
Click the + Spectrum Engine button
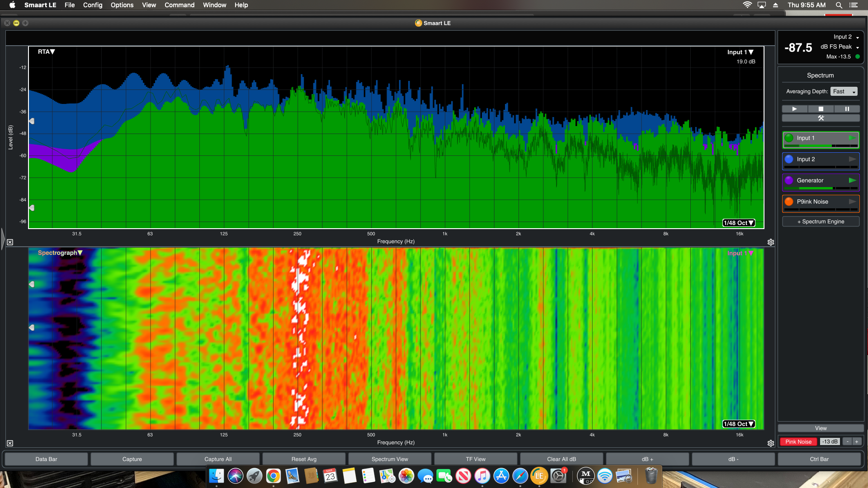tap(821, 221)
